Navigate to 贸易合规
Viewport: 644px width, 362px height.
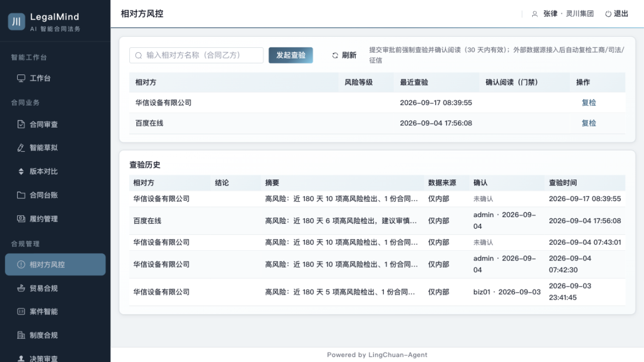coord(55,288)
